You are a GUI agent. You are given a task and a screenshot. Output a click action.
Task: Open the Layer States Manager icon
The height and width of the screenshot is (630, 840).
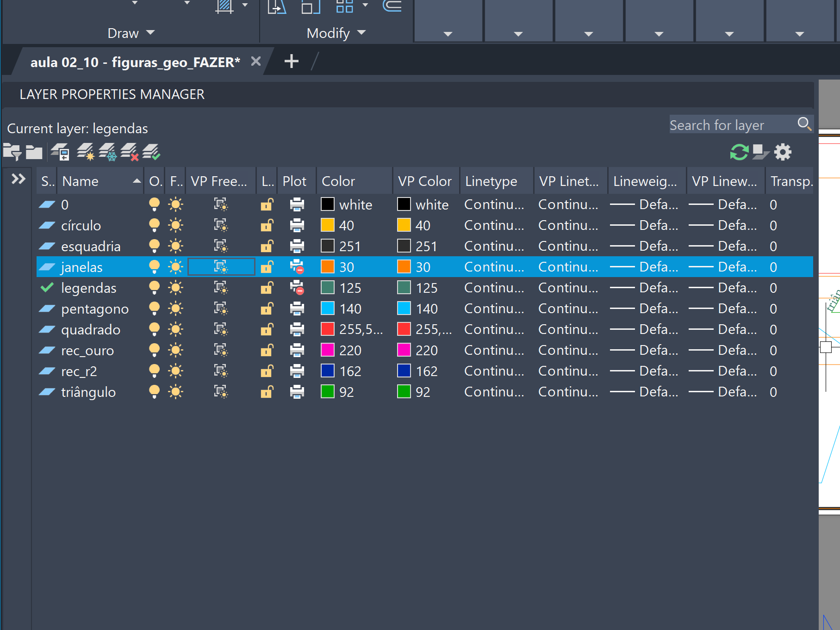pos(60,152)
